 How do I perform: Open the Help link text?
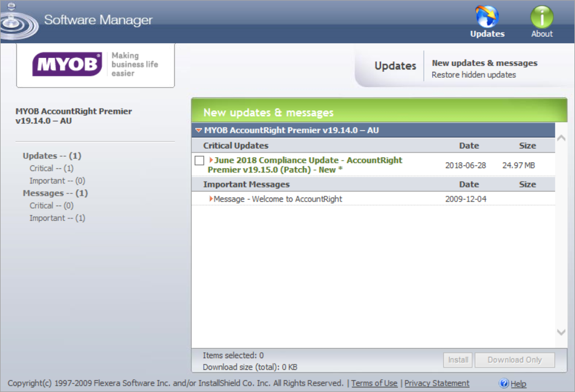coord(518,384)
